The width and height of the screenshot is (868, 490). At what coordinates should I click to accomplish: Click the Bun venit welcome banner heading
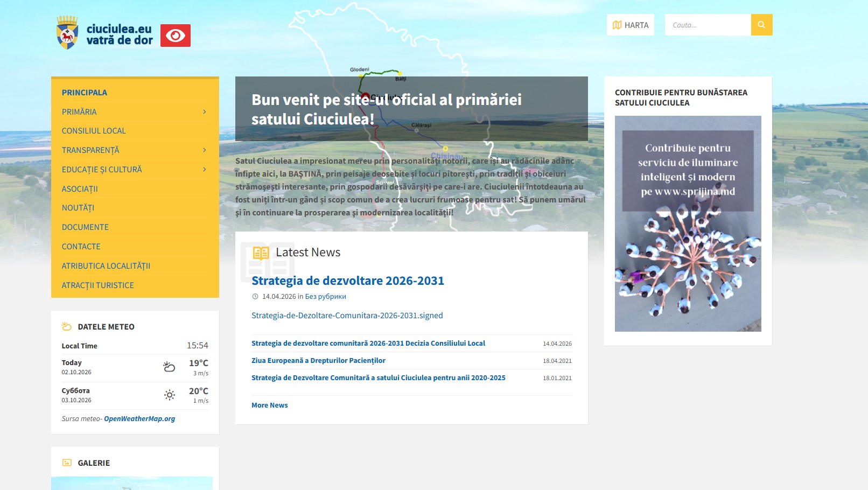387,109
